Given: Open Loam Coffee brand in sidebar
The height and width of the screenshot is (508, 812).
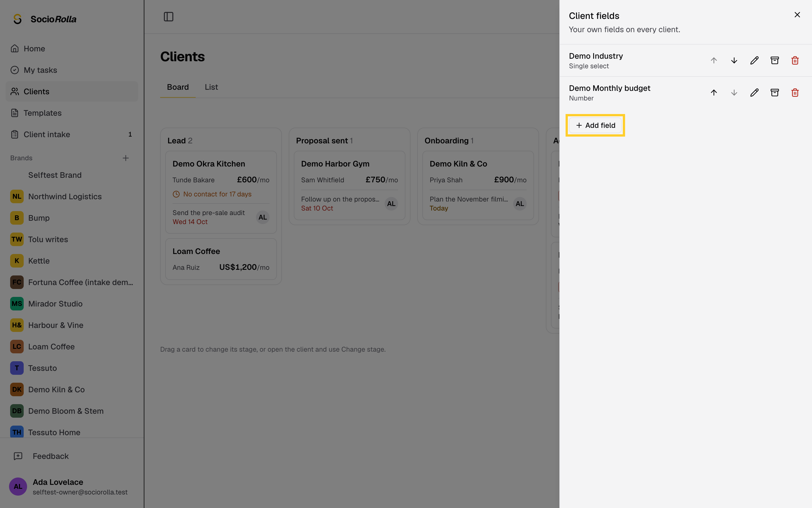Looking at the screenshot, I should click(72, 347).
